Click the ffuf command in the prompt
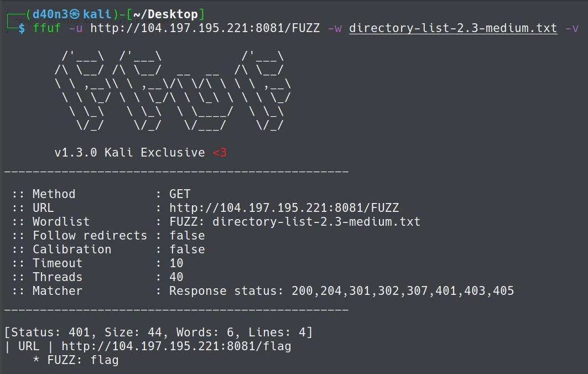 click(47, 28)
